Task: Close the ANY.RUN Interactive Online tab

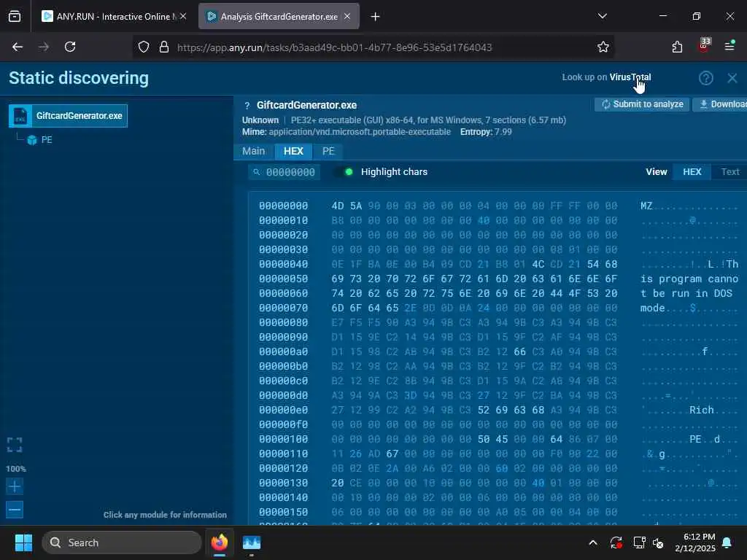Action: (x=183, y=17)
